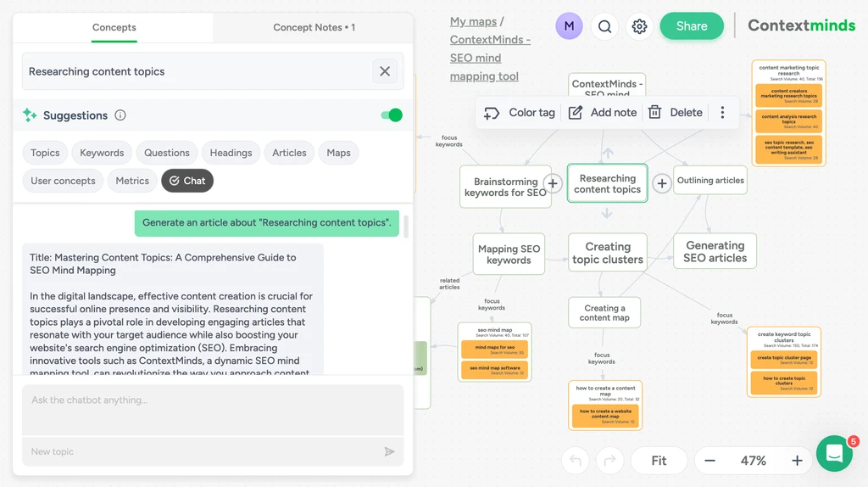
Task: Select the Mapping SEO keywords node
Action: click(509, 255)
